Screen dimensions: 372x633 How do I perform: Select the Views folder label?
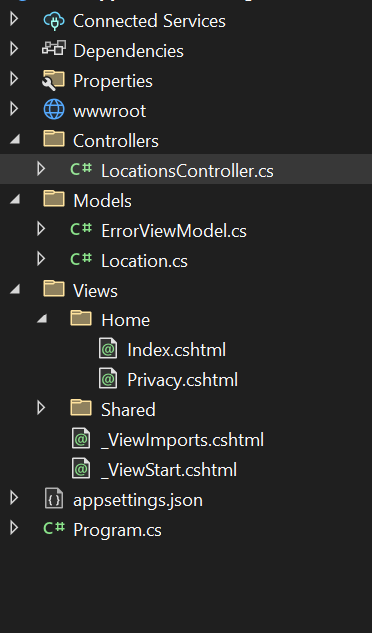[x=95, y=291]
